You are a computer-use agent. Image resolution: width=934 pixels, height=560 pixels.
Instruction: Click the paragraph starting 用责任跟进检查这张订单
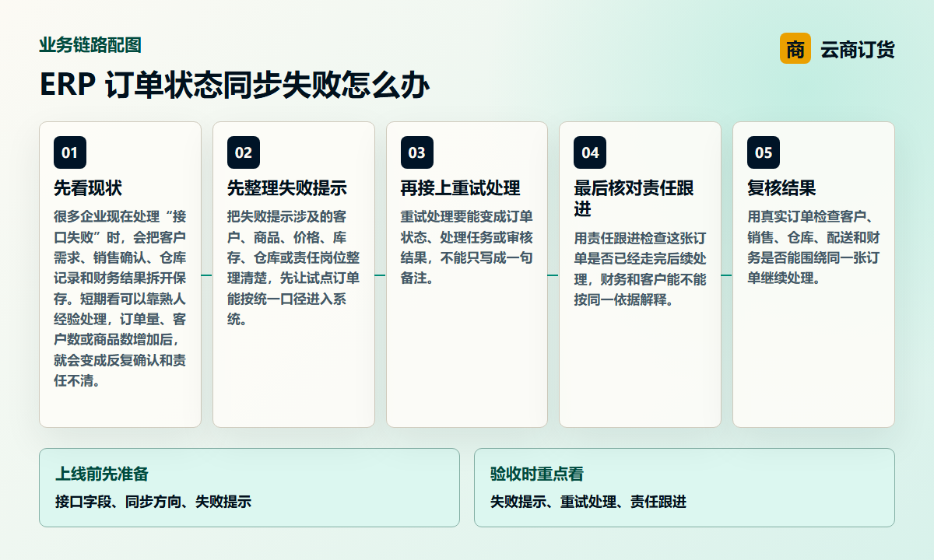[640, 268]
